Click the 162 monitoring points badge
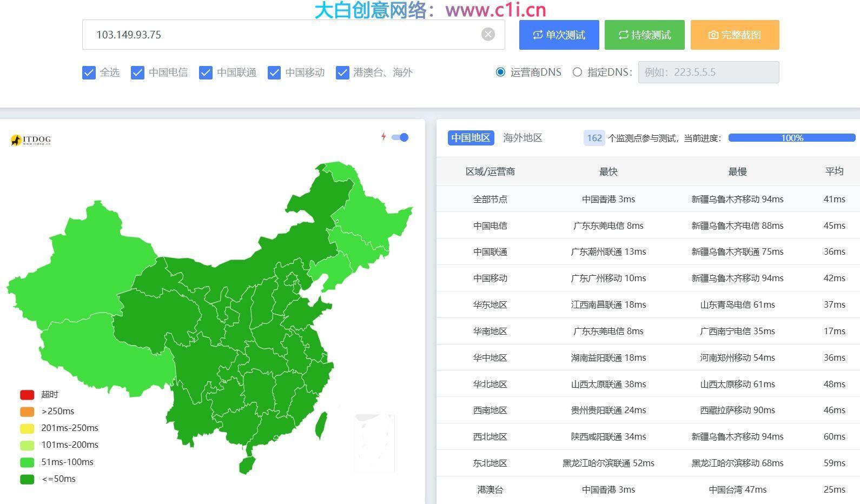 coord(594,138)
